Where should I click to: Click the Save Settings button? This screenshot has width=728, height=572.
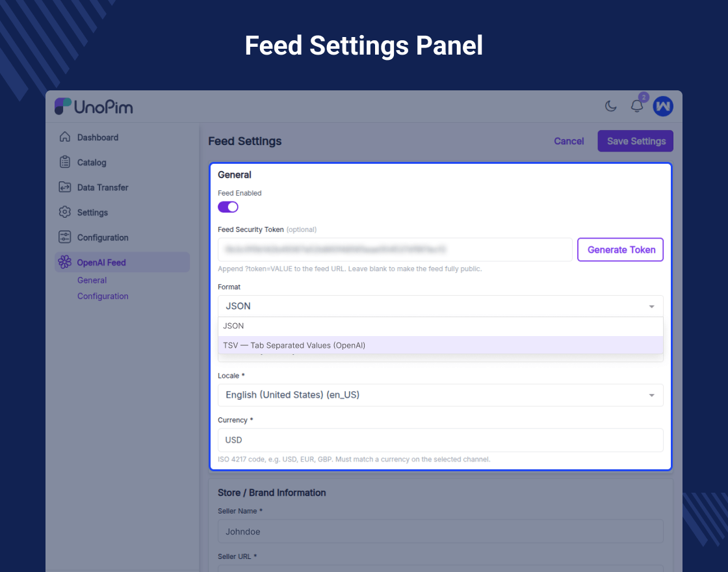tap(636, 141)
